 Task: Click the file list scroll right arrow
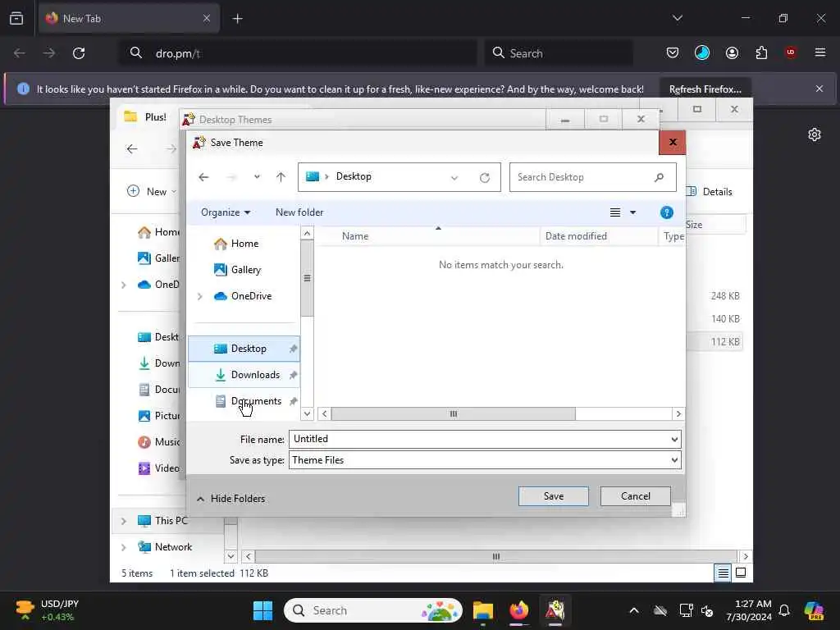coord(678,413)
